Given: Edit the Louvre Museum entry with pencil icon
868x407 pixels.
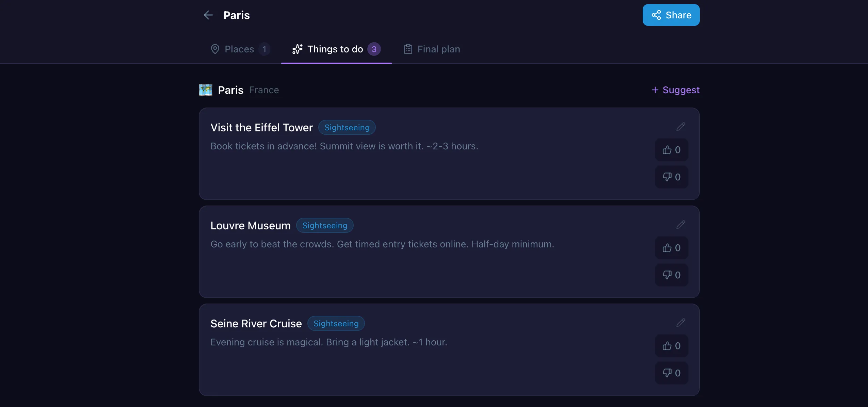Looking at the screenshot, I should (680, 225).
